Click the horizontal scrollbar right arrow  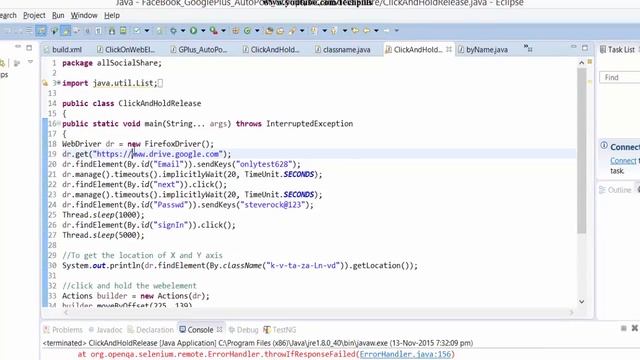tap(571, 312)
